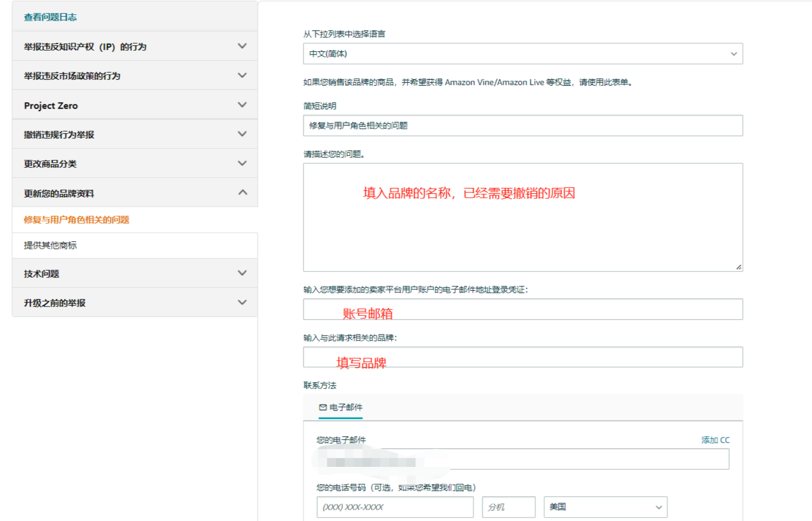812x521 pixels.
Task: Expand the 升级之前的举报 chevron
Action: click(242, 303)
